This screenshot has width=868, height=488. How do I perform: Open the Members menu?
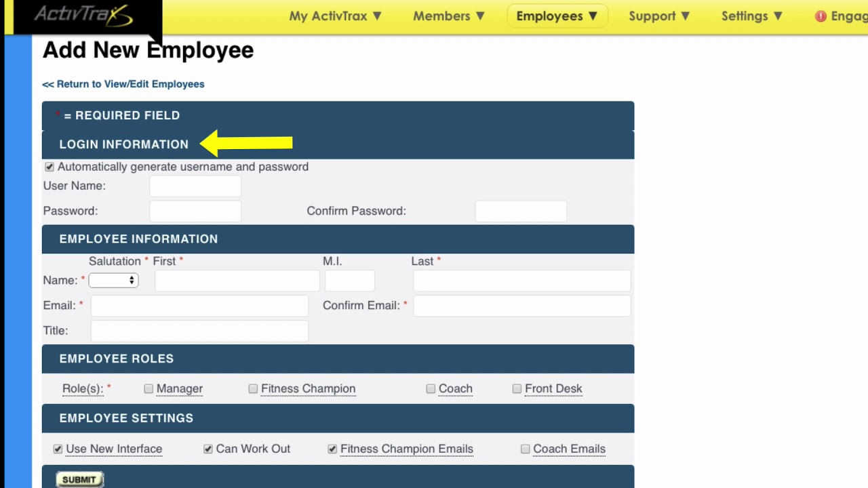449,16
